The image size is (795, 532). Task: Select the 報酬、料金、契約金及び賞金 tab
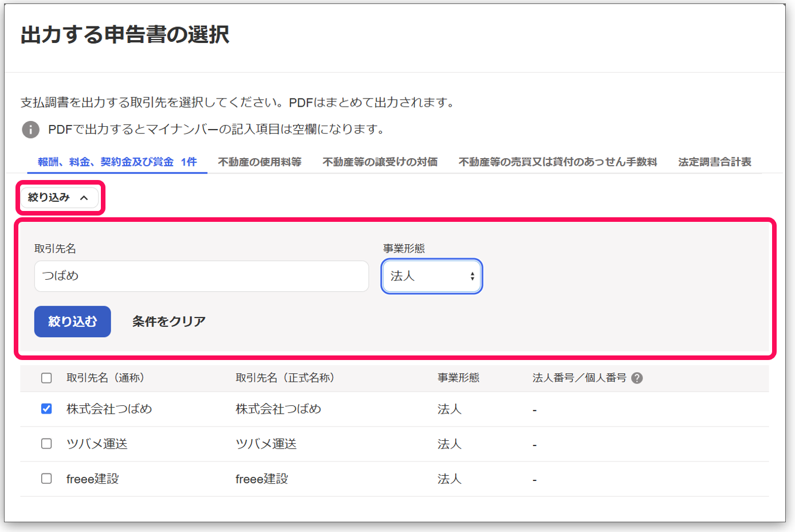point(118,162)
